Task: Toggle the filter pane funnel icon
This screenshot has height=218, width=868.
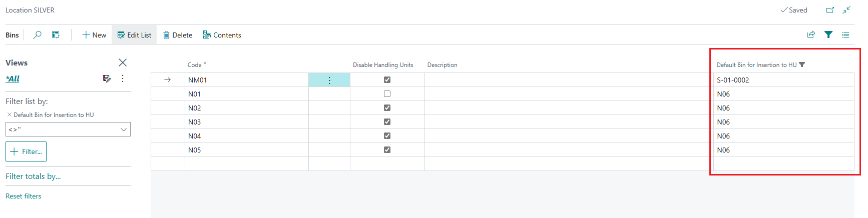Action: click(828, 34)
